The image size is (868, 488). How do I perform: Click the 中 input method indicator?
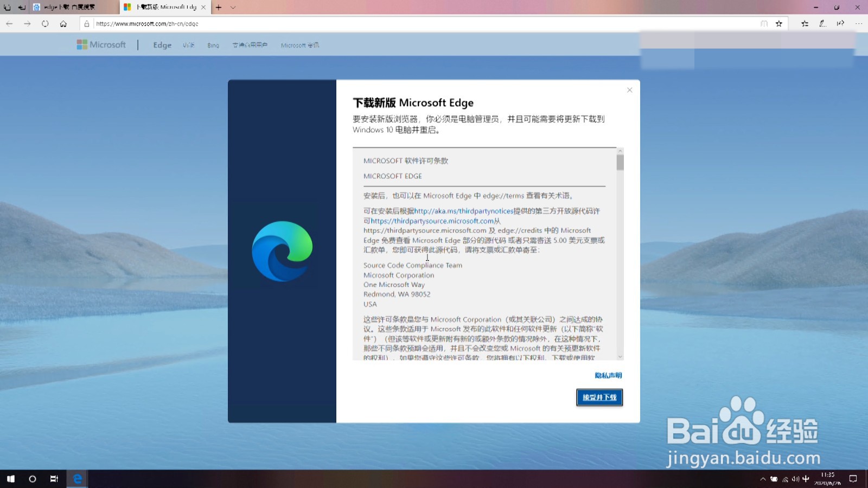pos(806,479)
